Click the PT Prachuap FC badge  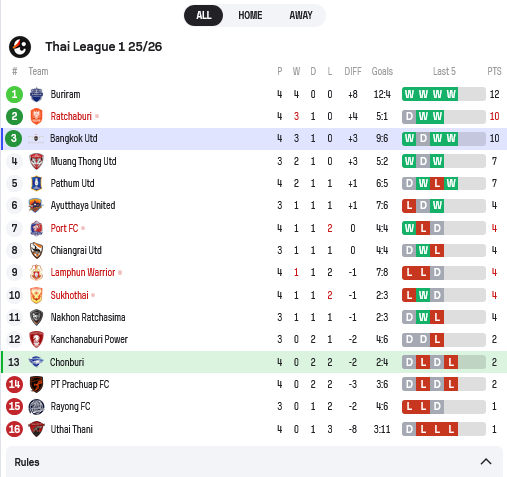36,384
